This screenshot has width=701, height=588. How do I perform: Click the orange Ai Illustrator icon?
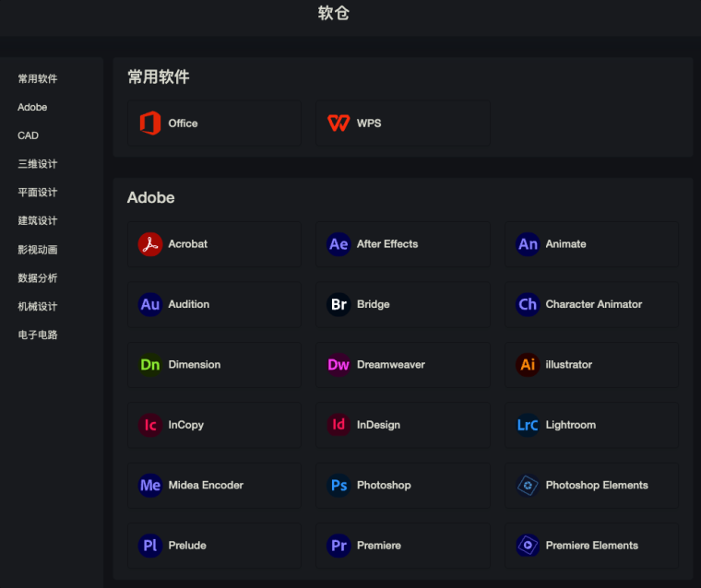[528, 365]
